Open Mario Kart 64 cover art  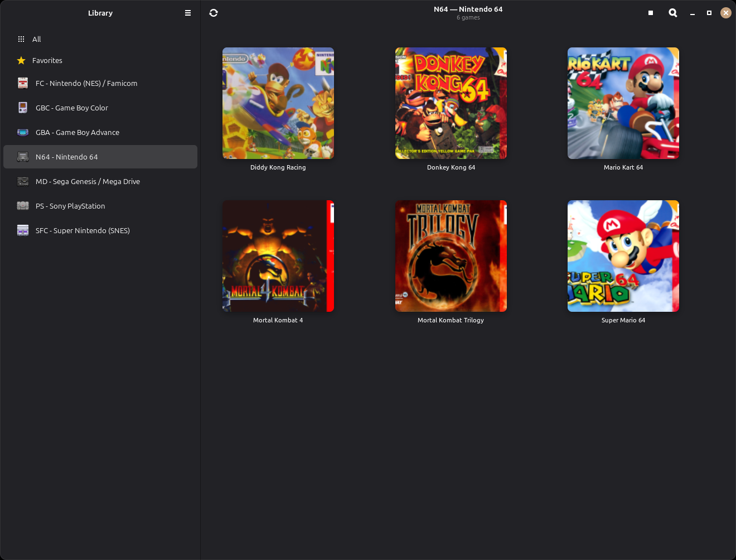pos(623,103)
